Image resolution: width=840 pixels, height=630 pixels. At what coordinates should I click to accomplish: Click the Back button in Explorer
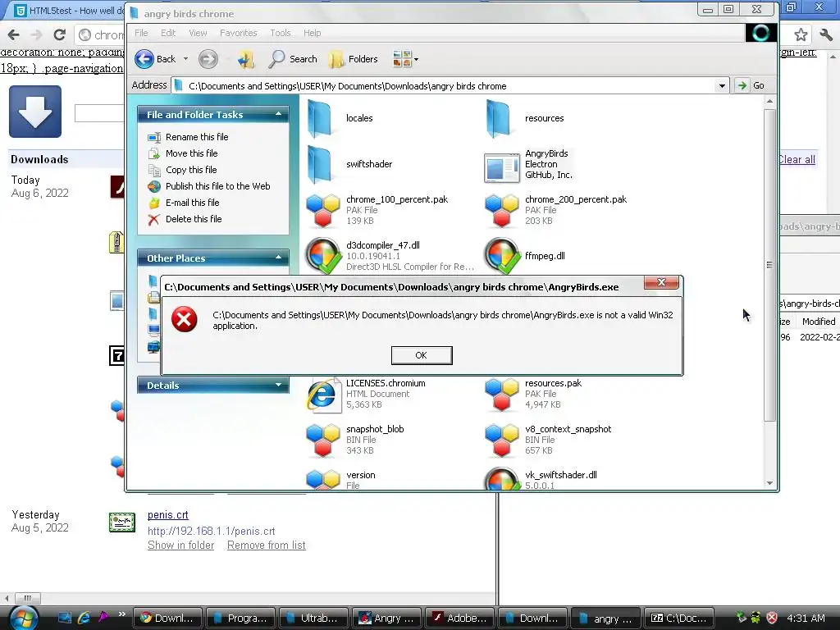(155, 59)
